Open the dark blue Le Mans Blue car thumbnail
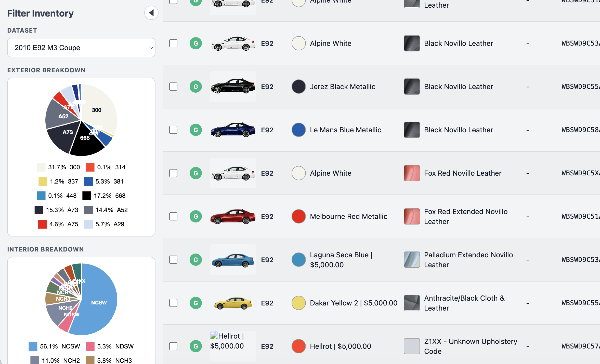This screenshot has height=364, width=600. click(233, 130)
